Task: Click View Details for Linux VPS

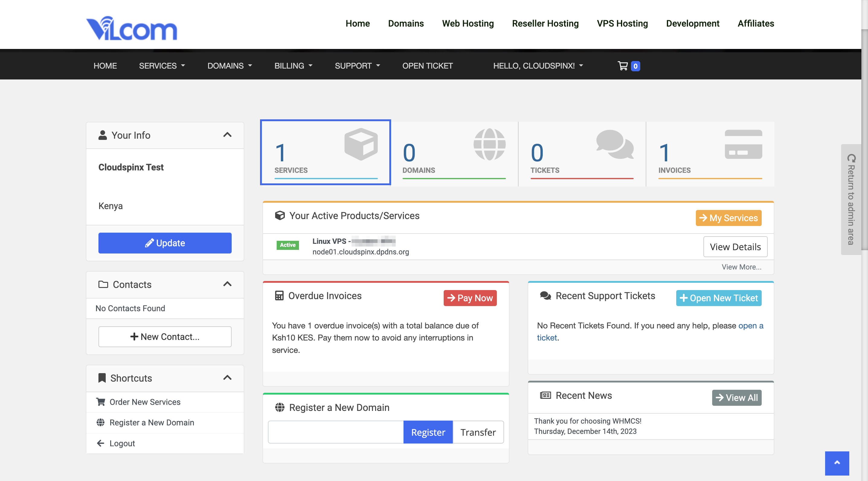Action: [735, 247]
